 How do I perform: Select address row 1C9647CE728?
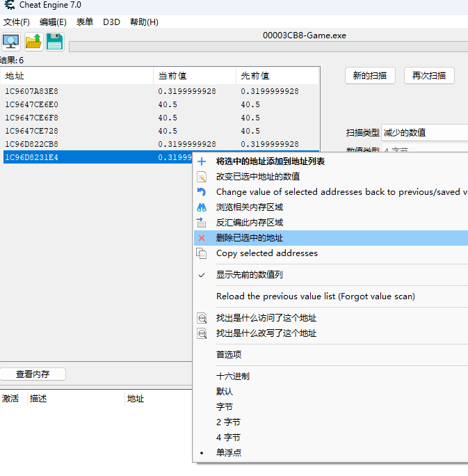point(161,131)
